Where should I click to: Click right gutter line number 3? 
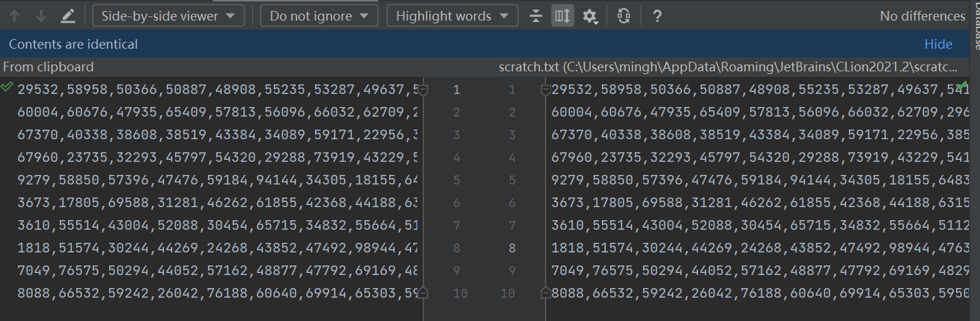coord(512,135)
